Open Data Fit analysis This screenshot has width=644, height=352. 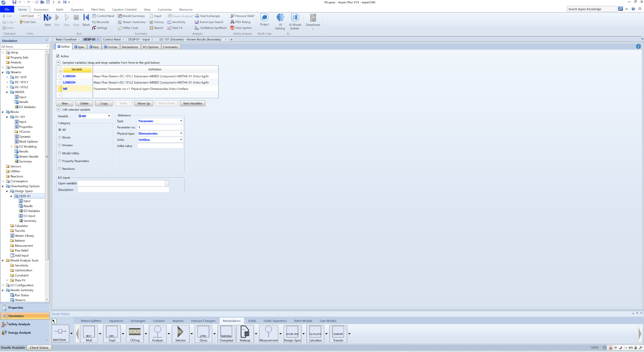tap(175, 28)
